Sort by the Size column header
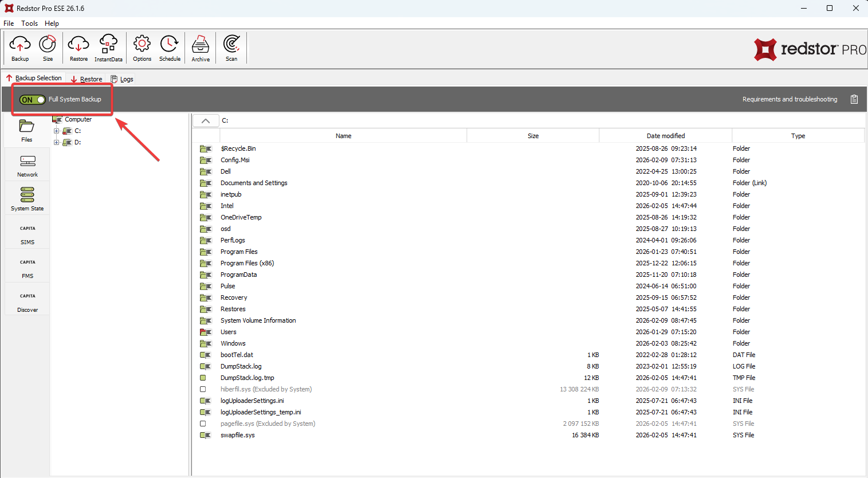868x478 pixels. click(533, 136)
